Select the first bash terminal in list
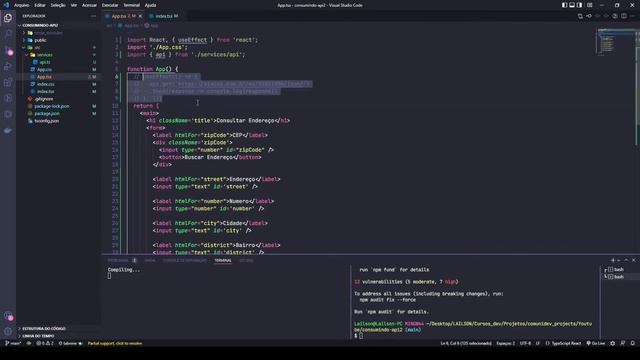The width and height of the screenshot is (640, 360). (619, 269)
